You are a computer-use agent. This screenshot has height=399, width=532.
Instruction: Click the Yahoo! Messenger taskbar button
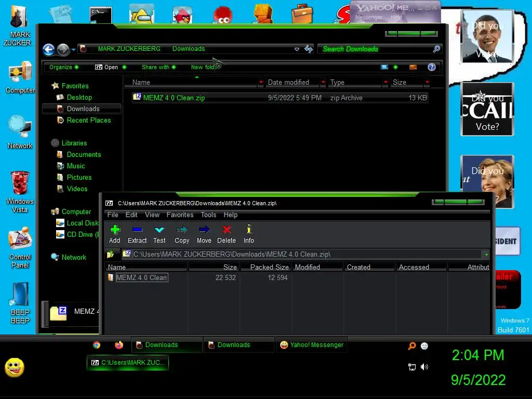(312, 345)
